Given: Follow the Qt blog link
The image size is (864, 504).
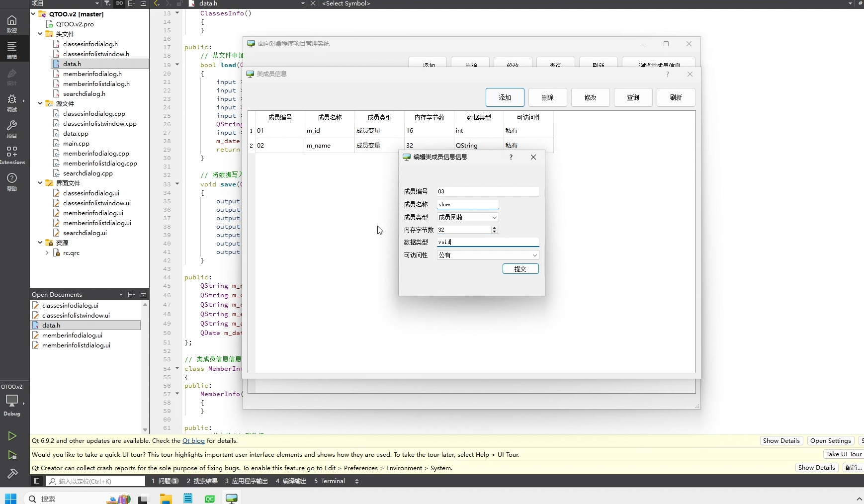Looking at the screenshot, I should click(193, 441).
